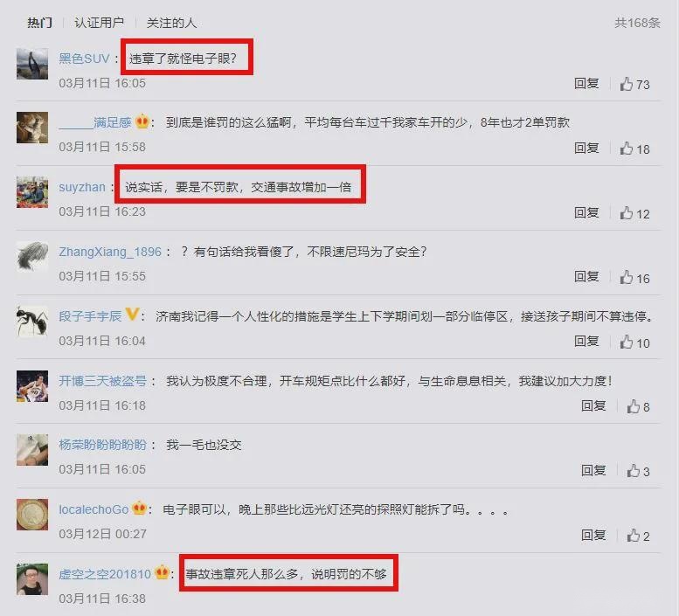This screenshot has height=616, width=679.
Task: Reply to localechoGo's comment
Action: (593, 535)
